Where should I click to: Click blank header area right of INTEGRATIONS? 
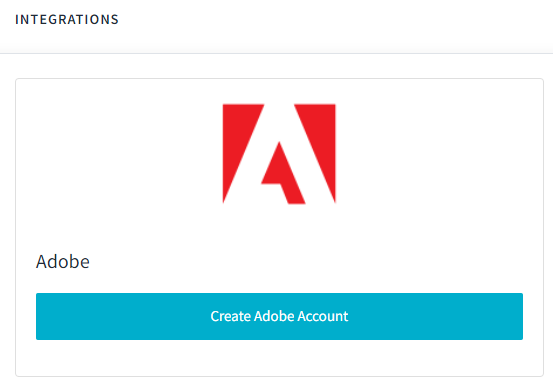pyautogui.click(x=335, y=21)
